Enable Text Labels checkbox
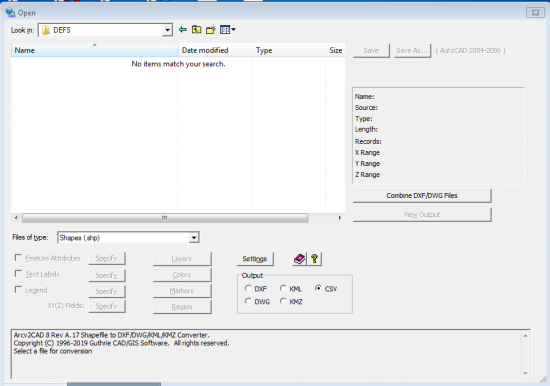This screenshot has width=550, height=386. pos(18,274)
